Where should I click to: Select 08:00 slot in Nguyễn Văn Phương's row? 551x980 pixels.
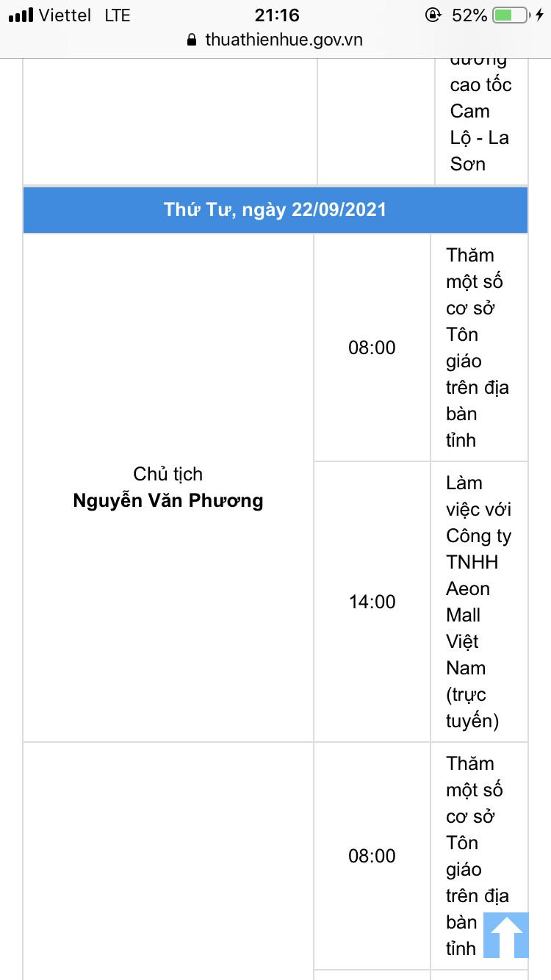[372, 347]
